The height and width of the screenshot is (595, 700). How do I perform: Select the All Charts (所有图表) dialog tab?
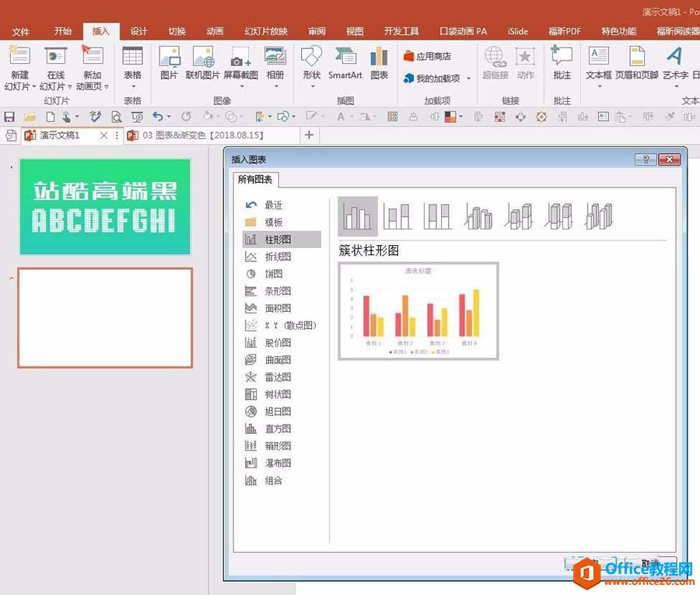(x=255, y=180)
